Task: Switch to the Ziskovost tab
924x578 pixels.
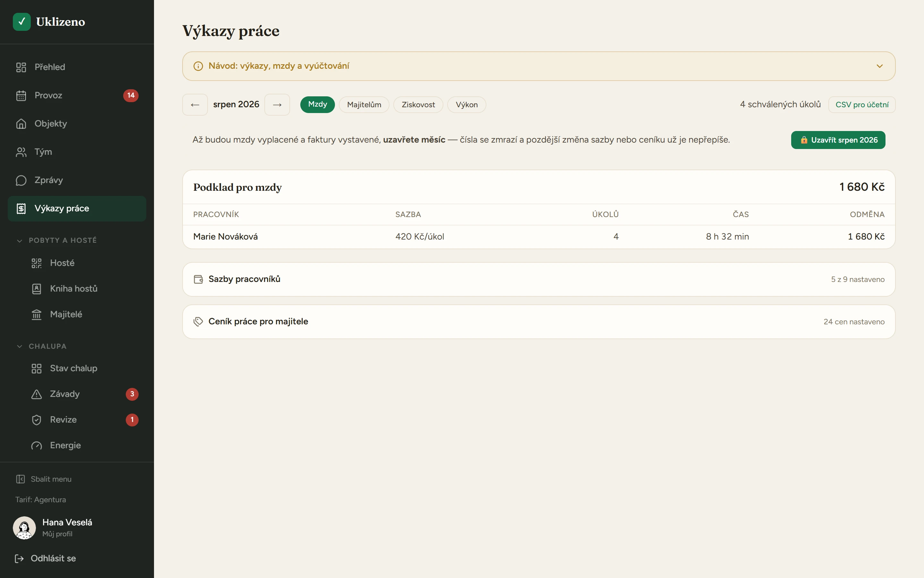Action: 418,104
